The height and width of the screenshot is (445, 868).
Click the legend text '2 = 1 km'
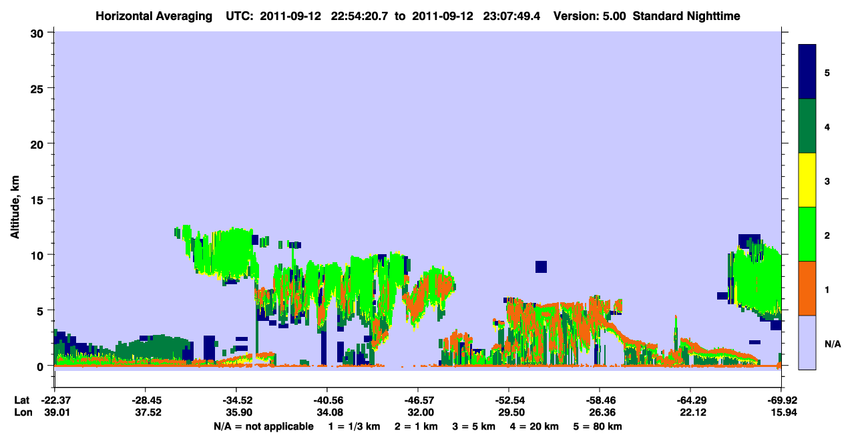(x=417, y=426)
